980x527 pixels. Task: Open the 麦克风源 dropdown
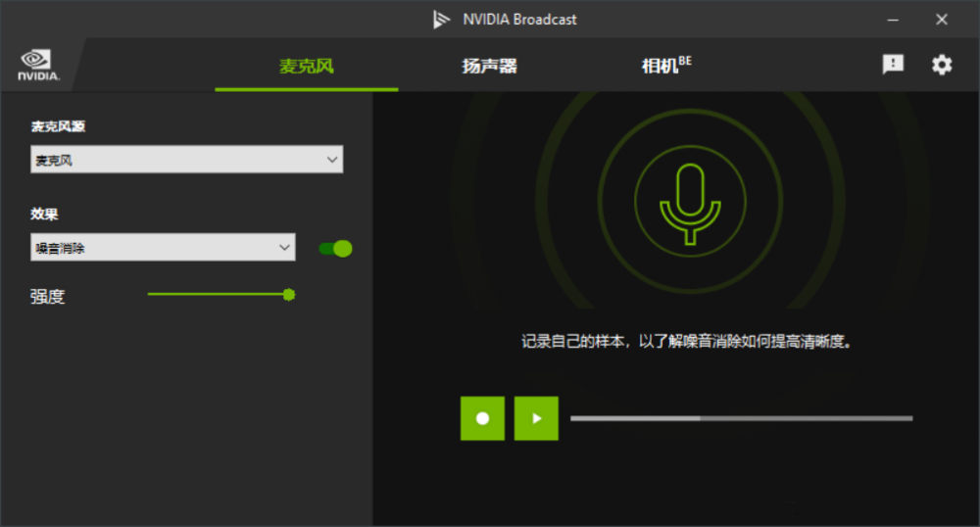click(x=187, y=160)
